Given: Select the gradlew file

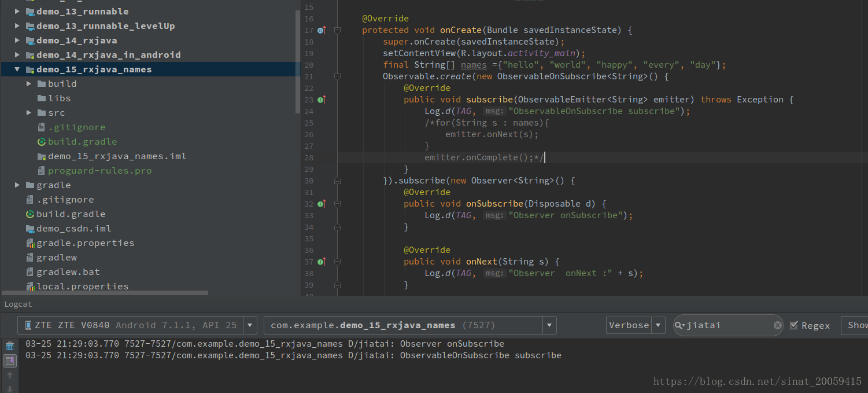Looking at the screenshot, I should [x=57, y=258].
